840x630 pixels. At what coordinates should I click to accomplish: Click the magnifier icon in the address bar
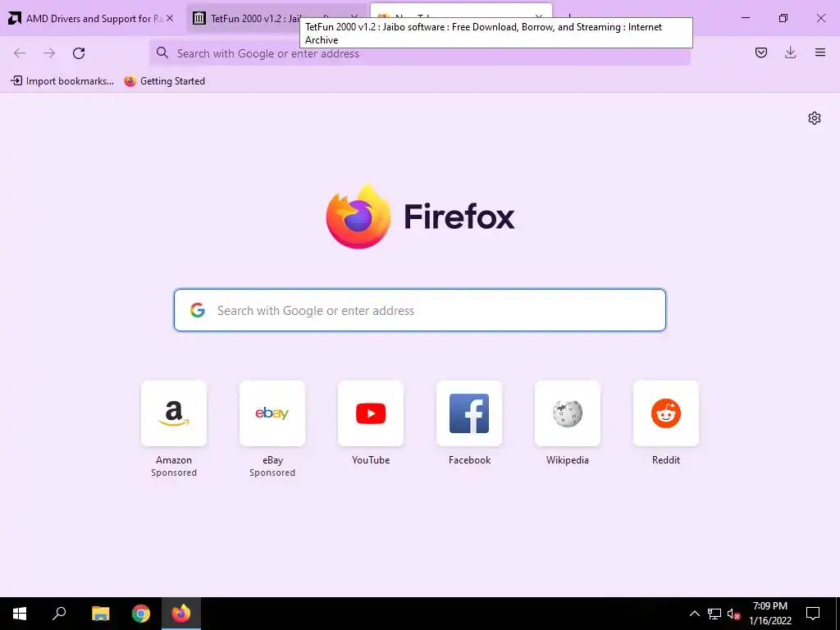pyautogui.click(x=162, y=52)
